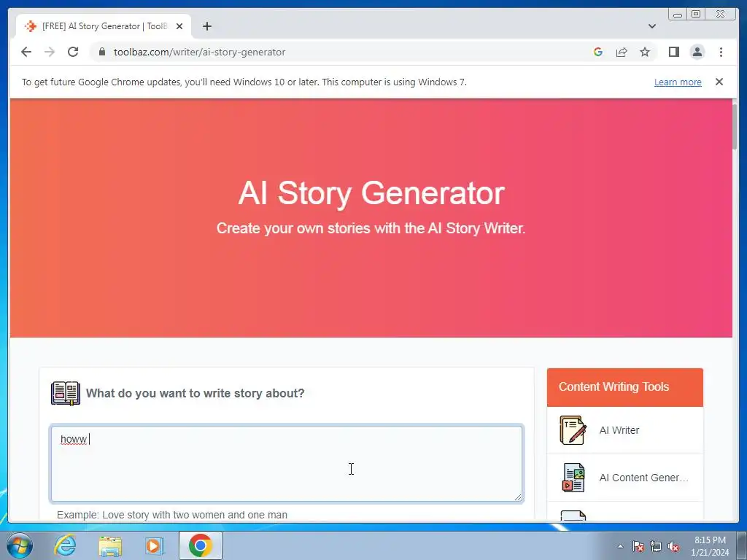Click the browser forward arrow
The height and width of the screenshot is (560, 747).
click(50, 52)
